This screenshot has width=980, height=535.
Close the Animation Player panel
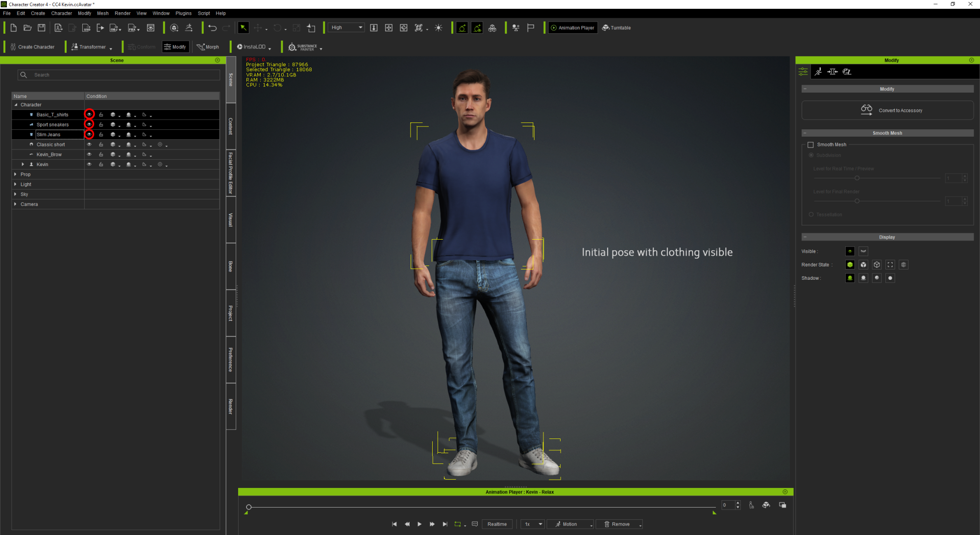coord(785,492)
